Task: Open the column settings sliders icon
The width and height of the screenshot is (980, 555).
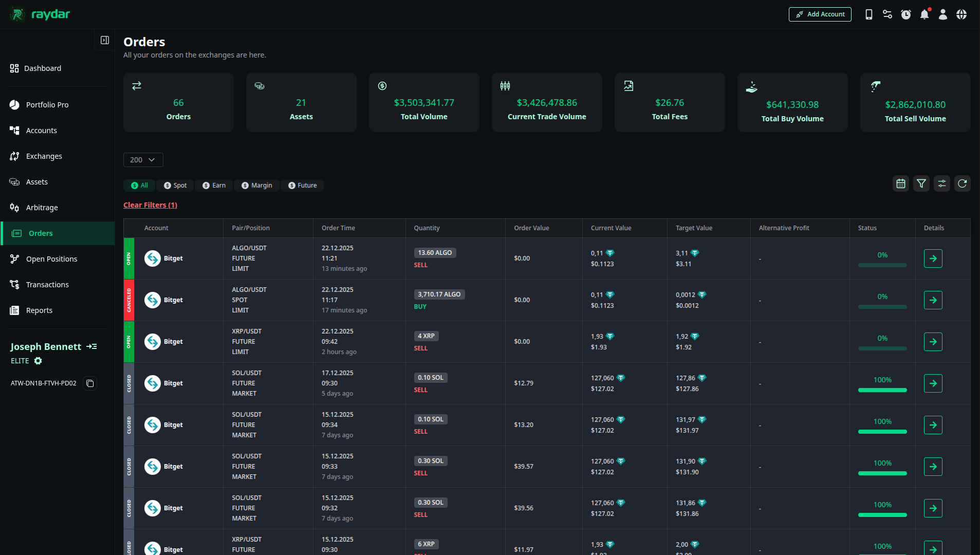Action: pos(941,183)
